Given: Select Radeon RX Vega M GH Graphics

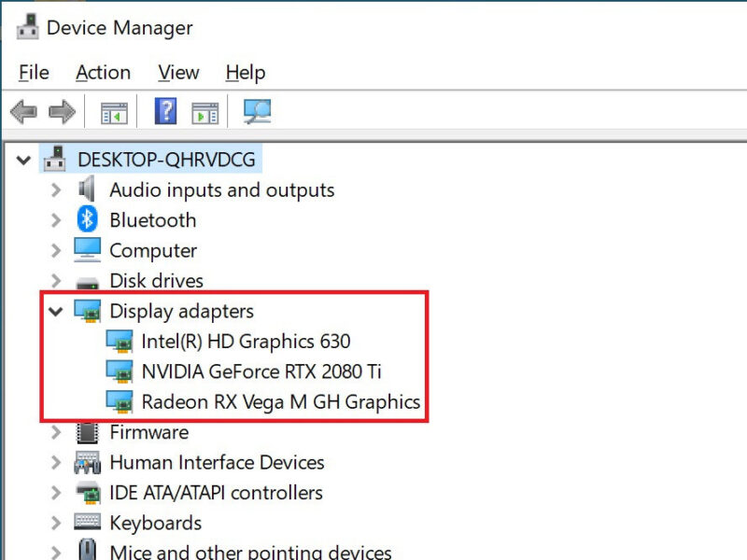Looking at the screenshot, I should pos(281,402).
